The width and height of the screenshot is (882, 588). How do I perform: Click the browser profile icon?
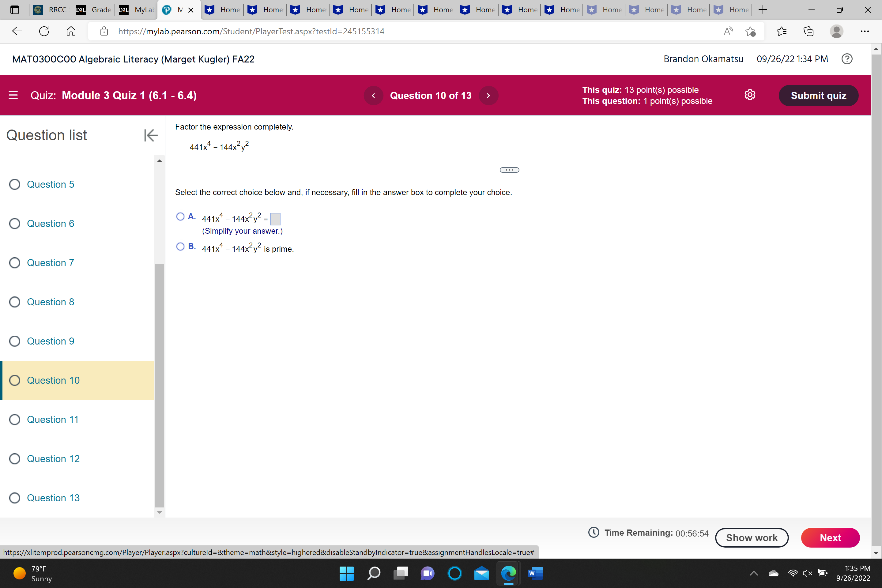pos(837,32)
